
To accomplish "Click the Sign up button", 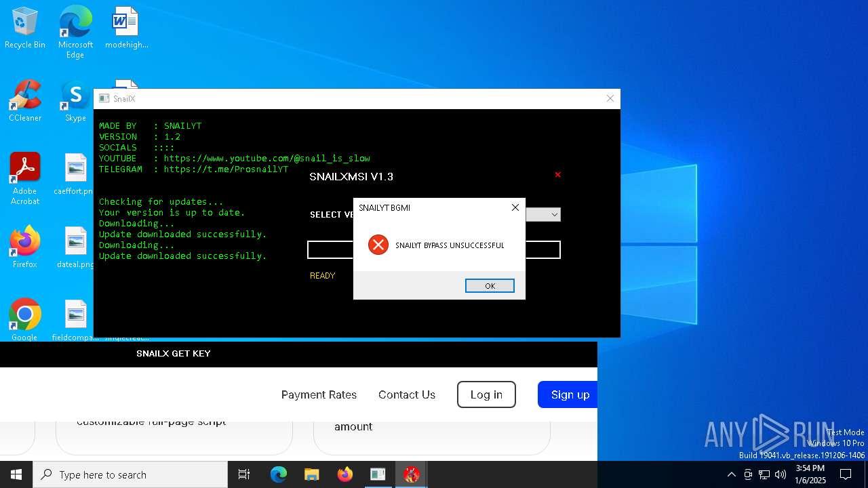I will pos(568,394).
